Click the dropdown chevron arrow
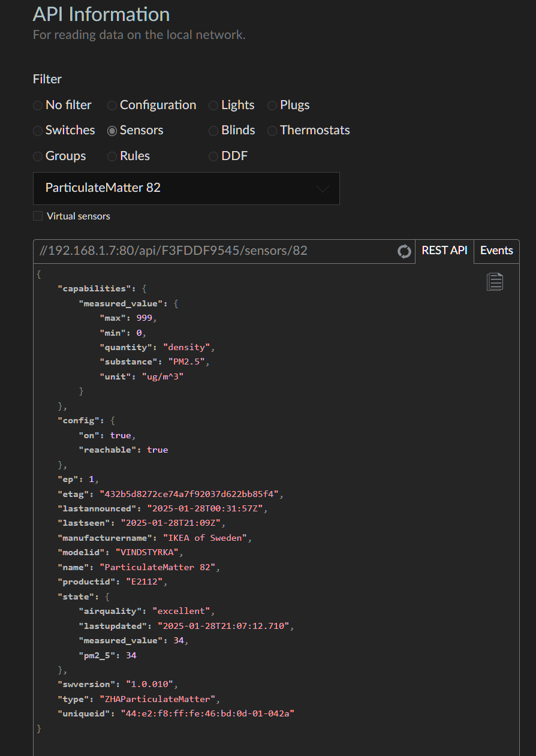Image resolution: width=536 pixels, height=756 pixels. pos(323,189)
